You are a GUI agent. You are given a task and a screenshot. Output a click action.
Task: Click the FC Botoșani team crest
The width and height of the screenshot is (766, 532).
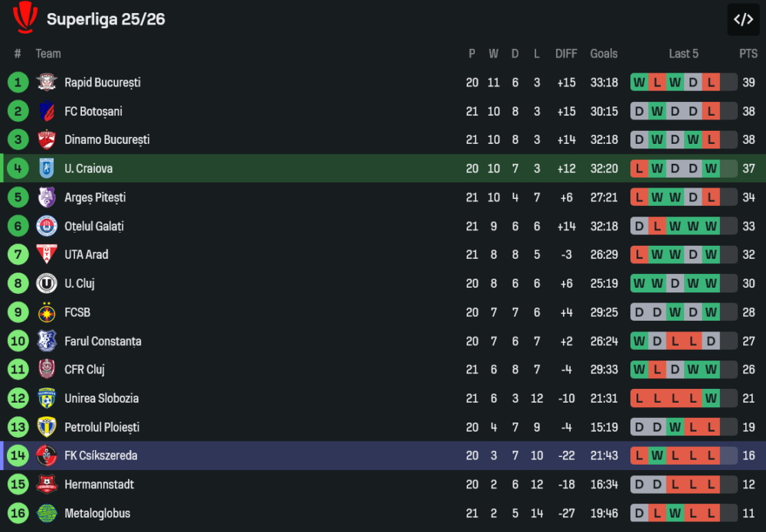tap(47, 111)
